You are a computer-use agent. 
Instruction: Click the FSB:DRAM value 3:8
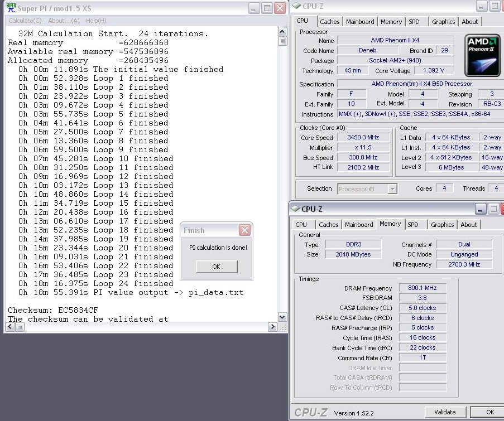click(x=423, y=298)
